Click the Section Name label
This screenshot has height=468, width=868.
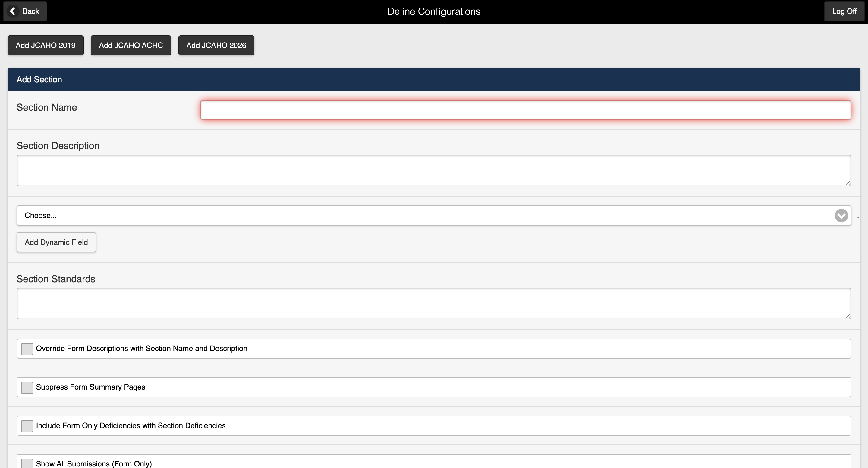pyautogui.click(x=47, y=107)
